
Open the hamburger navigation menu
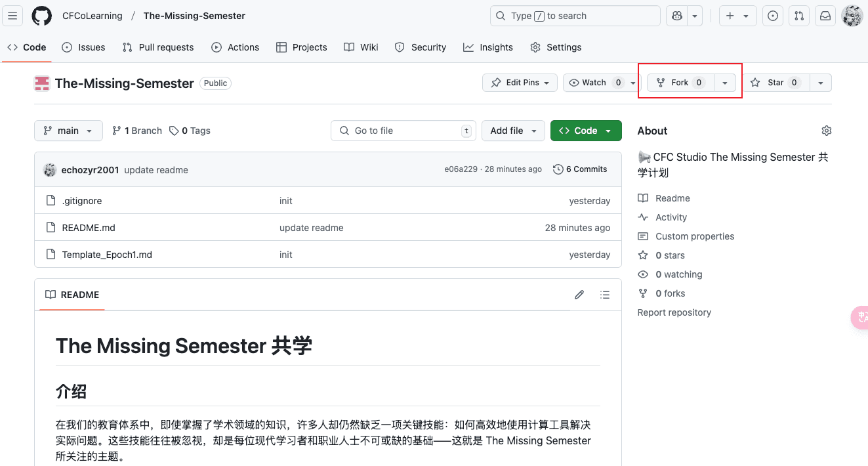(x=13, y=16)
